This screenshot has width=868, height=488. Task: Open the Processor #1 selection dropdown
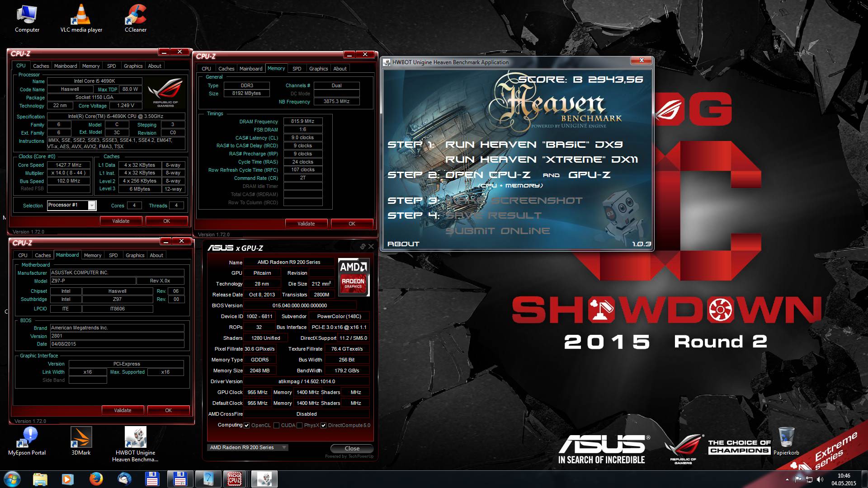pos(92,206)
